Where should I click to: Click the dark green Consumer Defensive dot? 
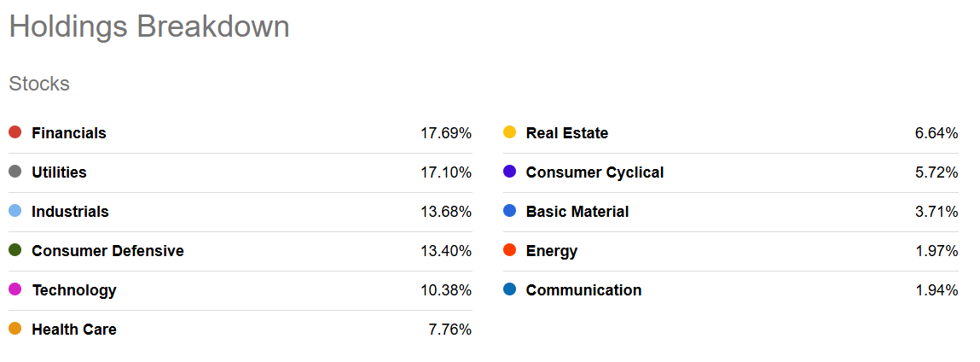tap(14, 250)
